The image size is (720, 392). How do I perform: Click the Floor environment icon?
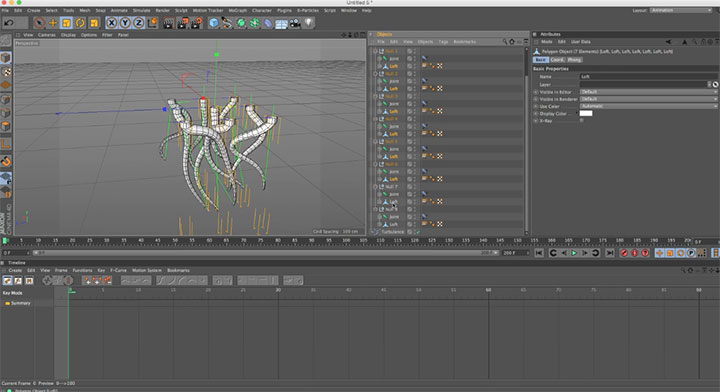click(281, 23)
